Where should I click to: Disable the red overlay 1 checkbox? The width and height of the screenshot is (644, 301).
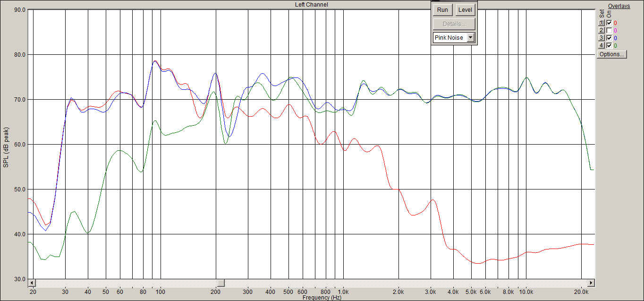(x=609, y=23)
